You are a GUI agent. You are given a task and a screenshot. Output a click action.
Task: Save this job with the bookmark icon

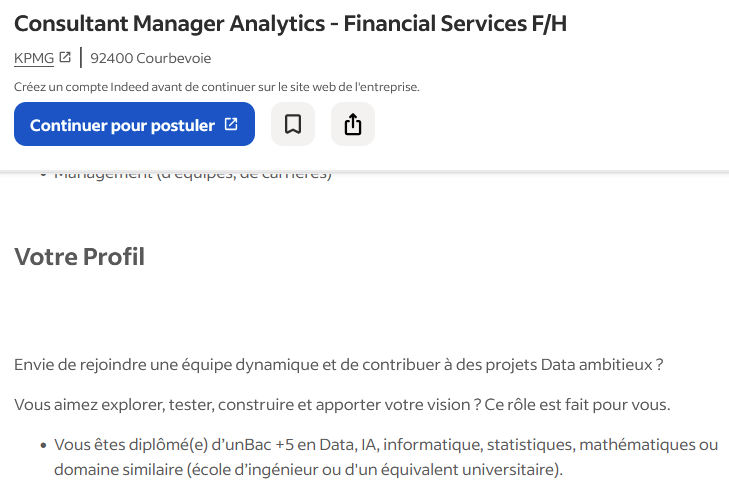point(293,124)
